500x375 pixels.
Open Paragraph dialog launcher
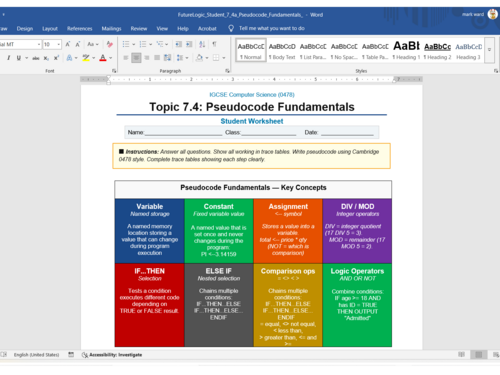[227, 71]
